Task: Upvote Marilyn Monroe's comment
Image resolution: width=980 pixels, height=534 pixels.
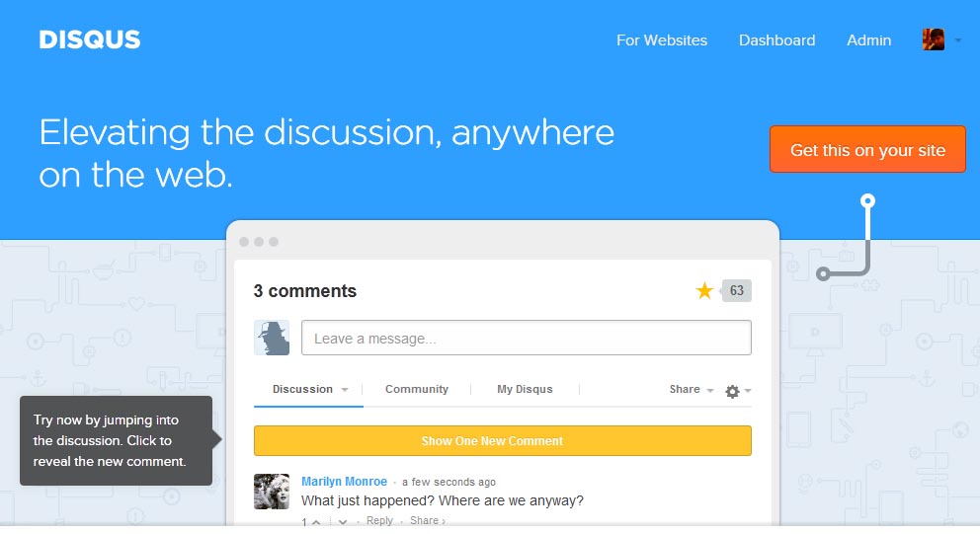Action: coord(315,521)
